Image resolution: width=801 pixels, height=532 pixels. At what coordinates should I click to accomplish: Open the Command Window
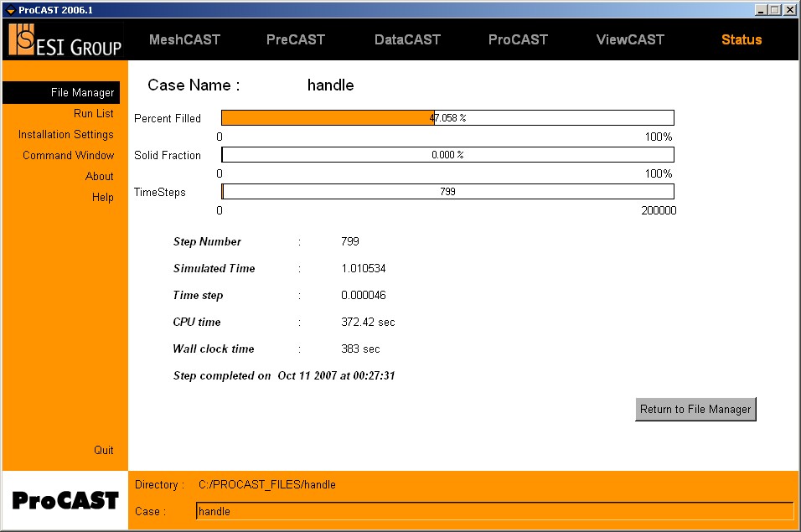click(69, 155)
